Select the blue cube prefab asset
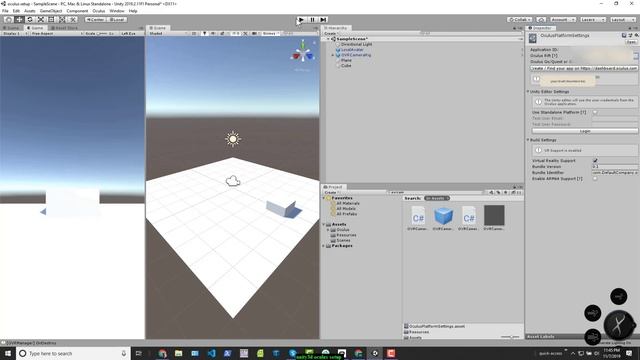Viewport: 640px width, 360px height. click(443, 216)
